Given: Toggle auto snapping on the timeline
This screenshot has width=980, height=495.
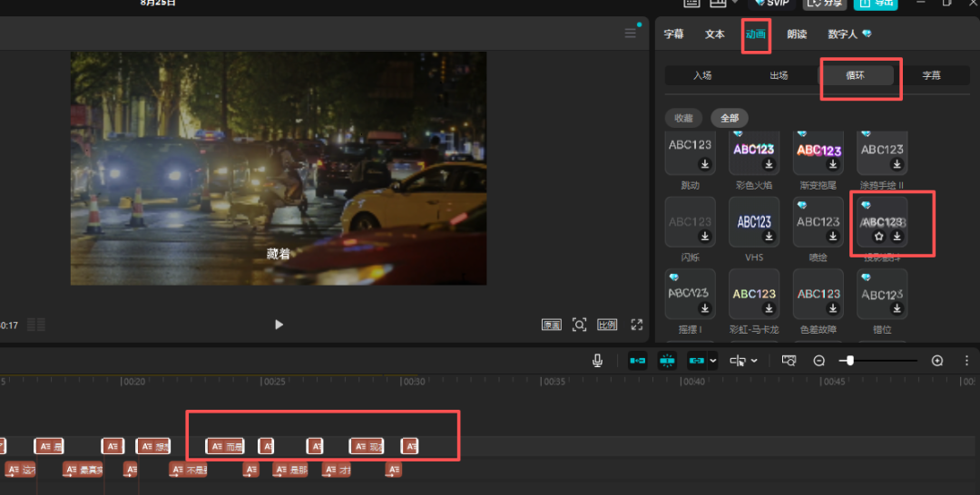Looking at the screenshot, I should [667, 361].
